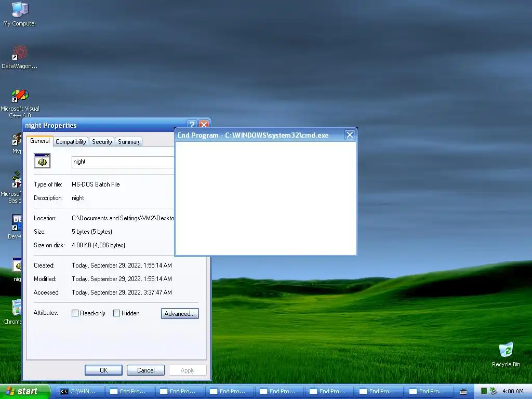Click the 'MS-DOS Batch File' type text
This screenshot has height=399, width=532.
[x=96, y=184]
